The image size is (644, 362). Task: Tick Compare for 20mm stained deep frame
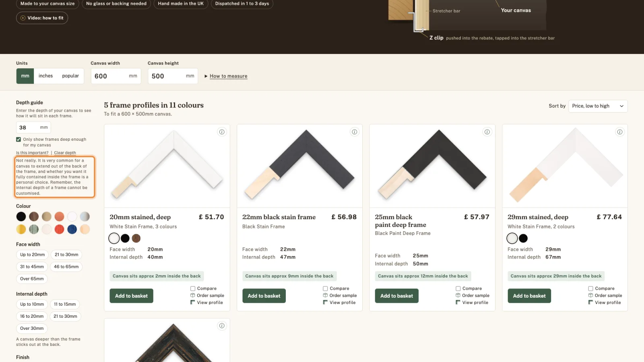point(193,289)
